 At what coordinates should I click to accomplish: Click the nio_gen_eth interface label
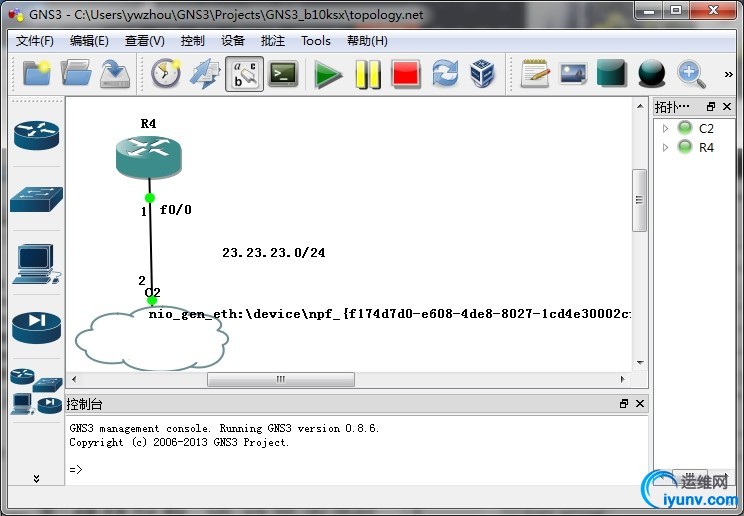pyautogui.click(x=390, y=314)
